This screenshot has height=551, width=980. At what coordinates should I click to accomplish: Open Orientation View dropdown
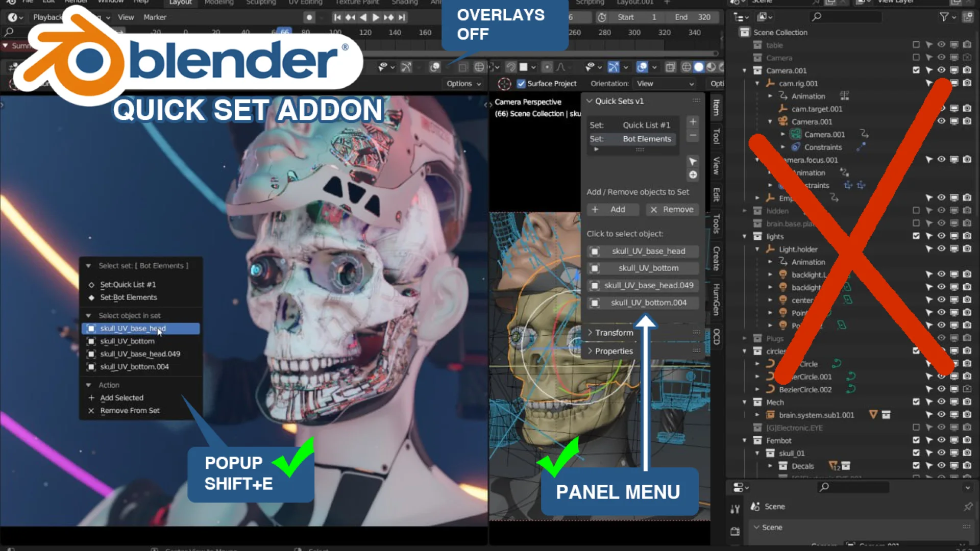point(665,84)
